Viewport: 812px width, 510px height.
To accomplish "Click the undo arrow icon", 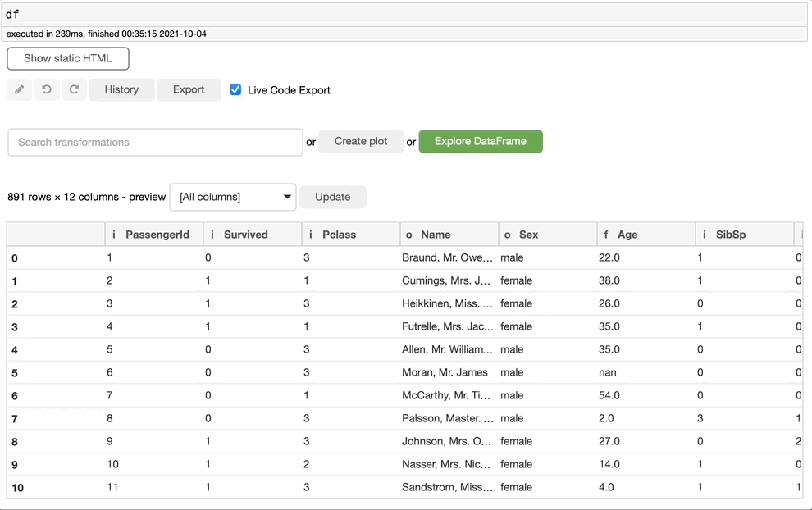I will point(47,89).
